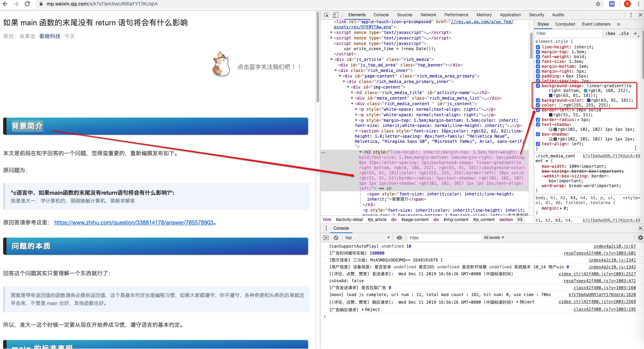Open console settings gear
This screenshot has width=644, height=349.
pyautogui.click(x=640, y=238)
